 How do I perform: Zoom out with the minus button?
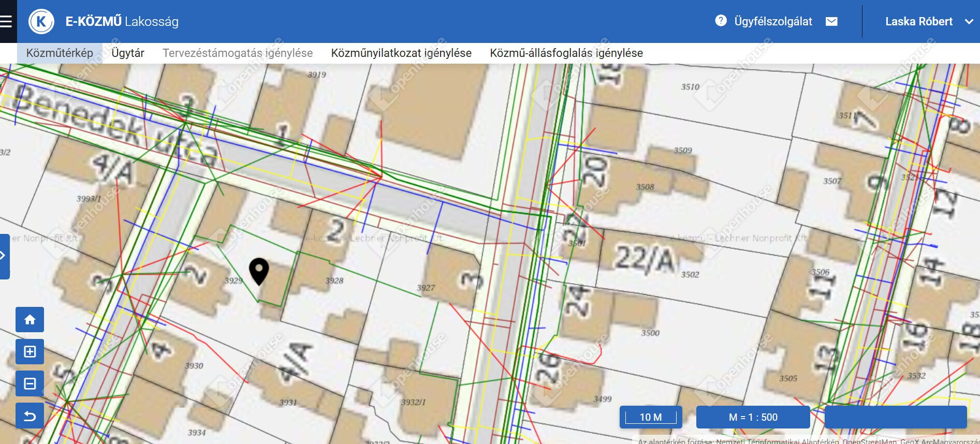tap(30, 384)
